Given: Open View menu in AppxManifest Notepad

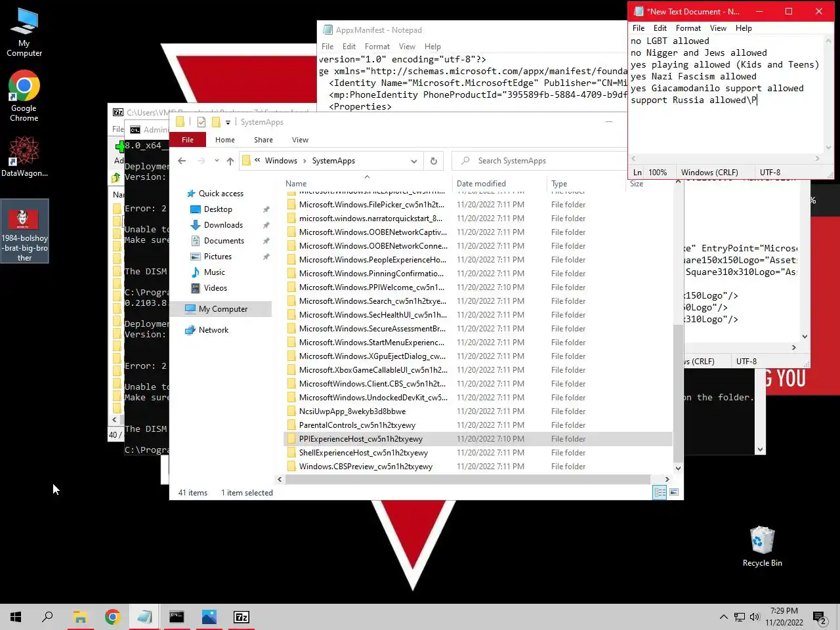Looking at the screenshot, I should pyautogui.click(x=407, y=47).
